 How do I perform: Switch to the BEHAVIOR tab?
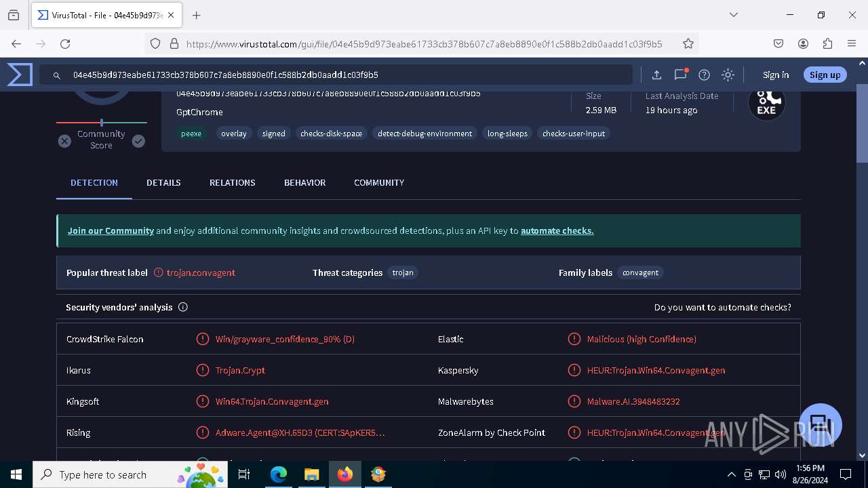coord(304,183)
